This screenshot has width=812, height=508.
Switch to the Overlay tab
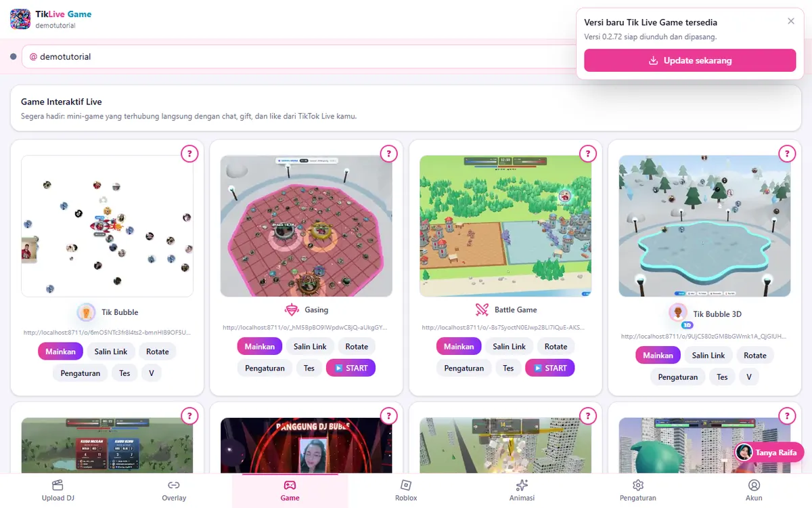[174, 490]
